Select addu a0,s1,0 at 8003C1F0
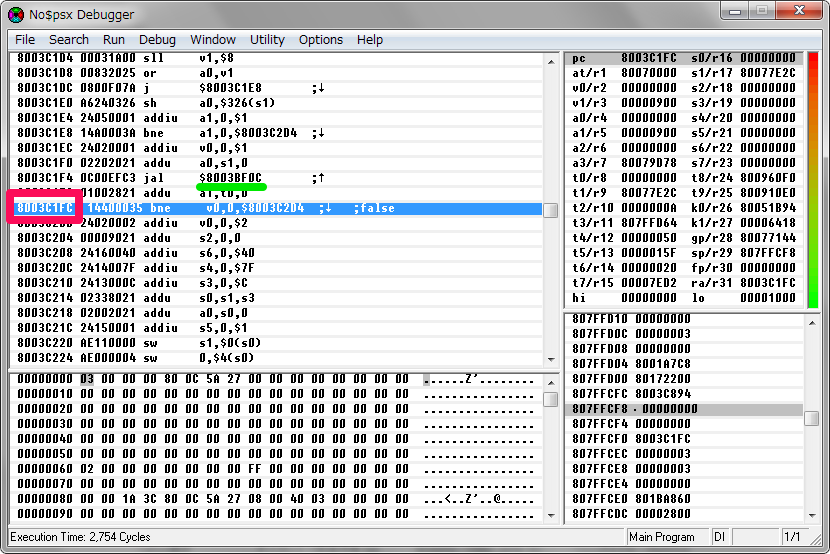 coord(276,163)
